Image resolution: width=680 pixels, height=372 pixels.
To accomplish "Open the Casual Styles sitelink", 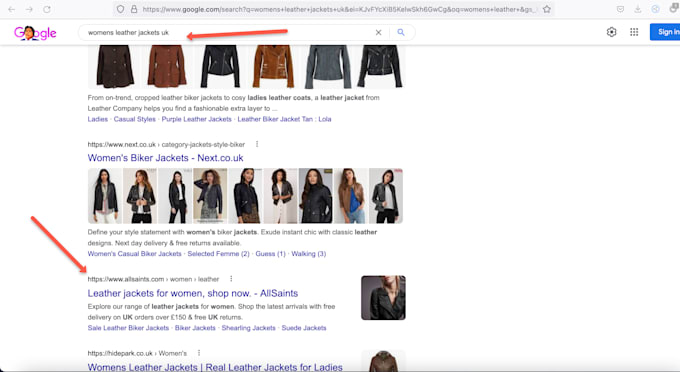I will click(134, 119).
